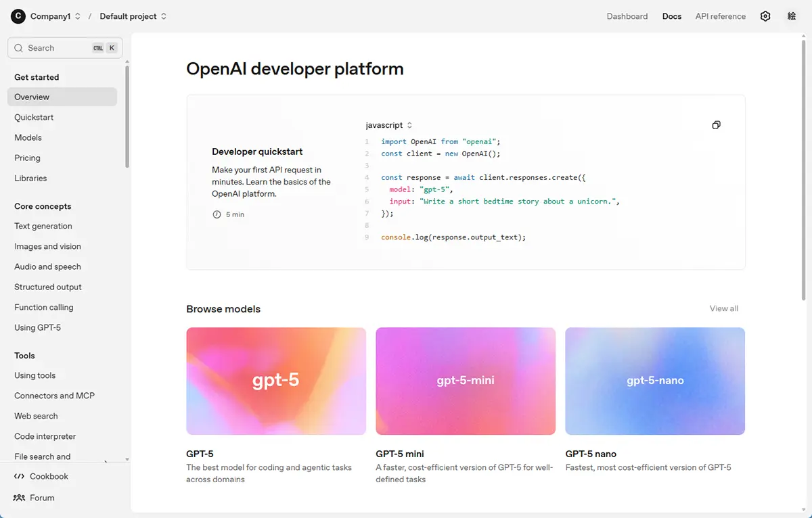The height and width of the screenshot is (518, 812).
Task: Open the gpt-5 model thumbnail
Action: click(x=276, y=381)
